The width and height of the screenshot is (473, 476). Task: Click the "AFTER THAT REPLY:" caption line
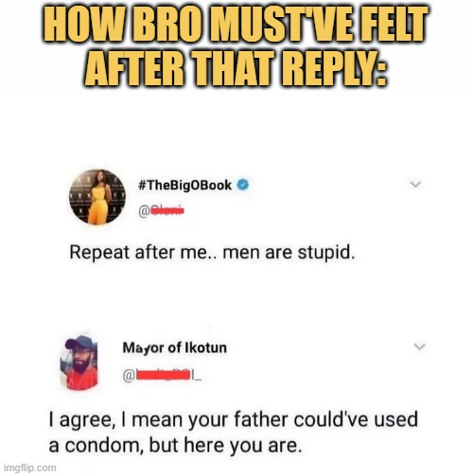[x=236, y=68]
